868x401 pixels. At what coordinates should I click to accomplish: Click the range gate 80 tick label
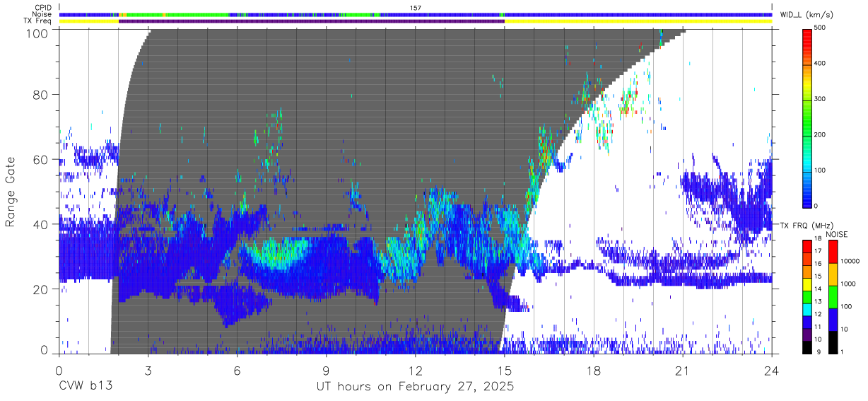40,94
